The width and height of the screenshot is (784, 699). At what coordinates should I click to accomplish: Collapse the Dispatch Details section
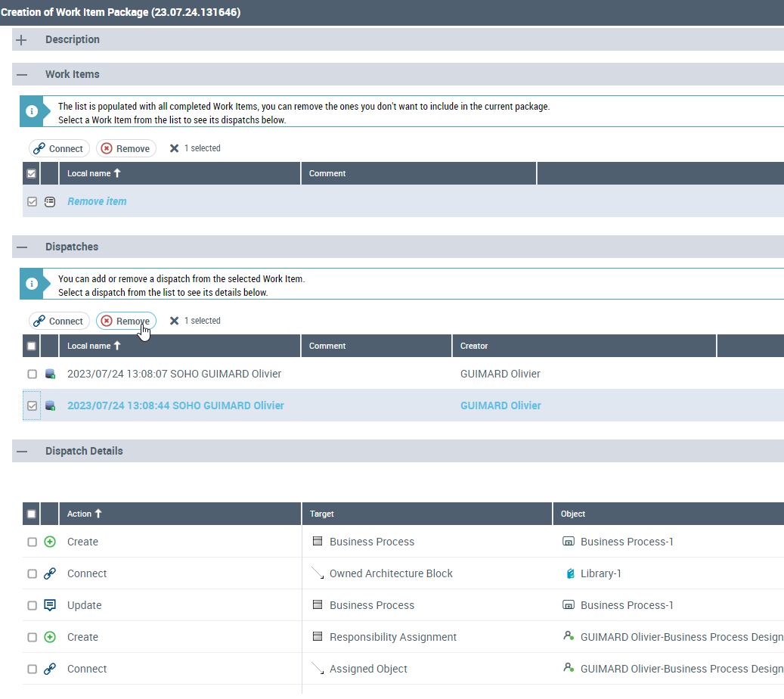22,451
